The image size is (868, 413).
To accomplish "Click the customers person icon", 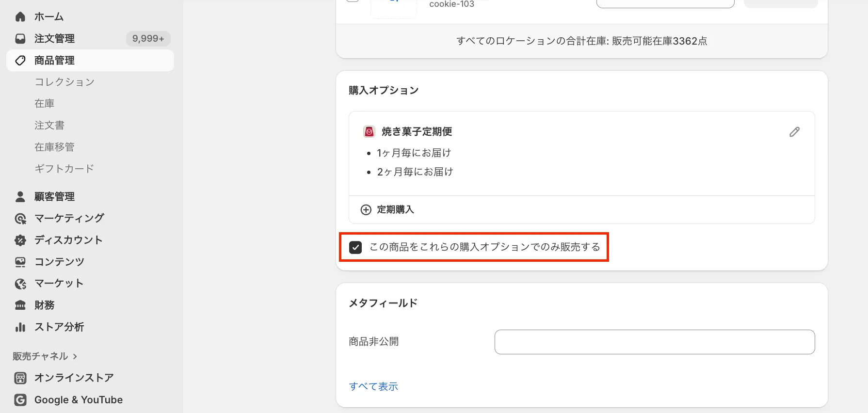I will [20, 197].
